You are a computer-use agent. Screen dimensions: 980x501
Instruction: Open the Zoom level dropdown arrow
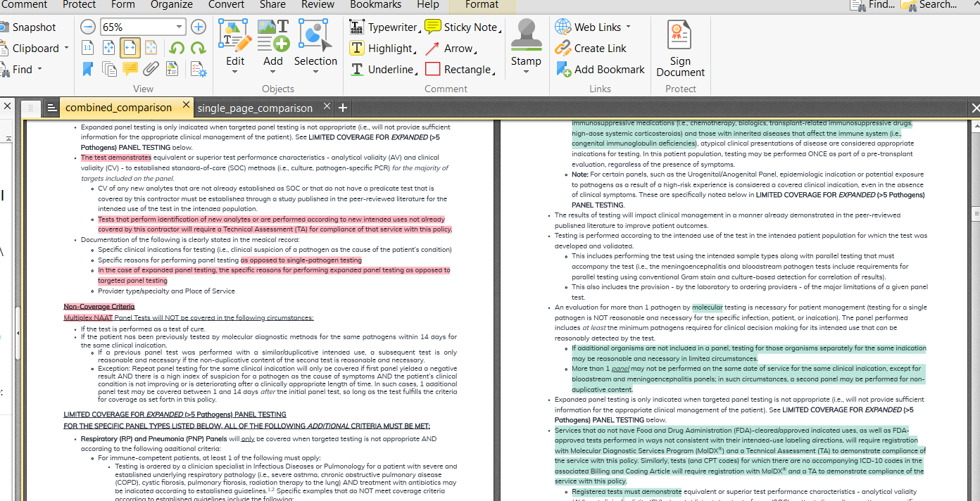coord(180,27)
